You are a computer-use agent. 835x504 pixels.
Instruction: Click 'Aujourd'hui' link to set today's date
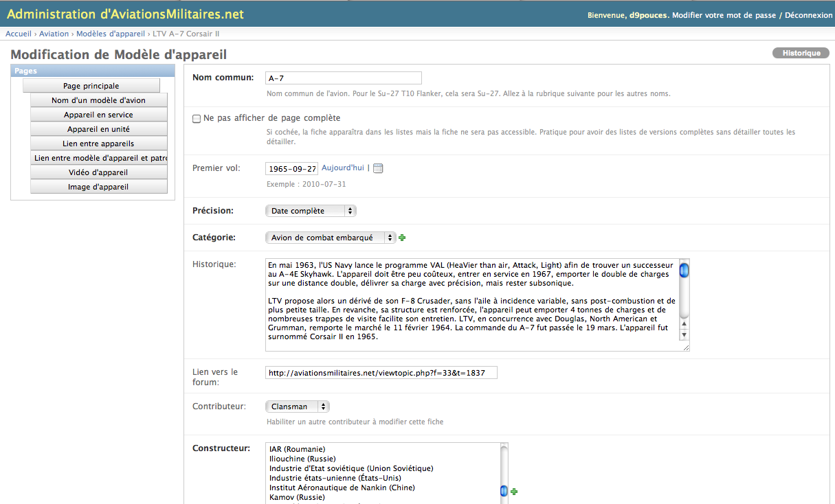(x=343, y=168)
